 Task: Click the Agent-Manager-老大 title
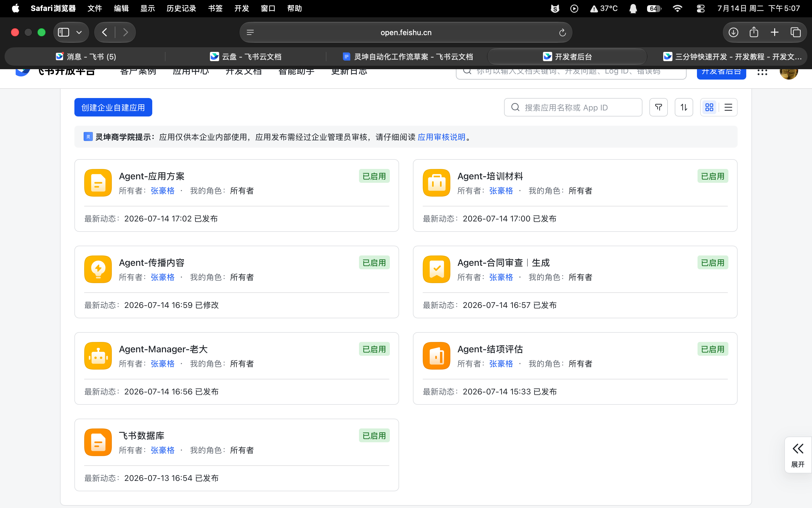[163, 349]
